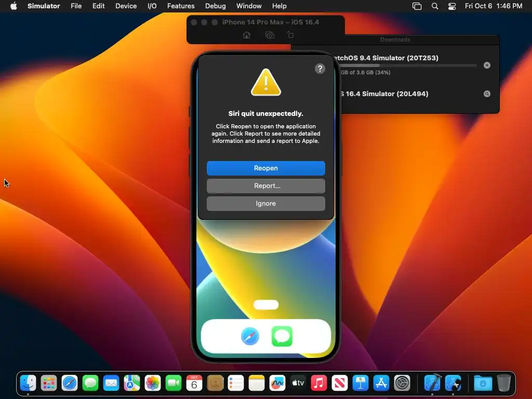Open the I/O menu
This screenshot has width=532, height=399.
pyautogui.click(x=152, y=6)
